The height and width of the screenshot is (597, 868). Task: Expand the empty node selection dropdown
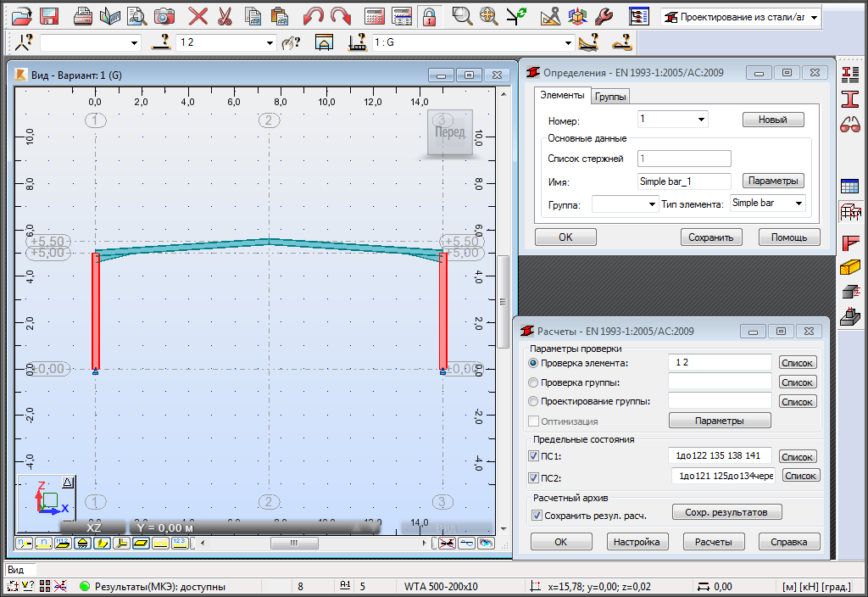pos(134,42)
